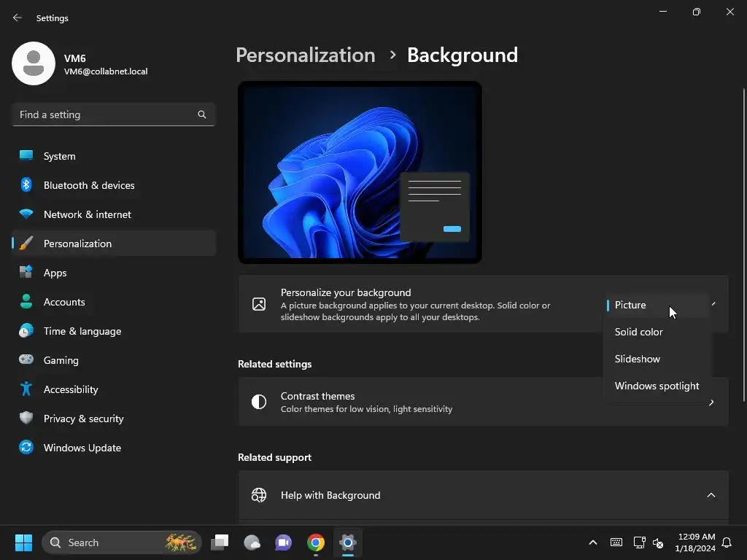Image resolution: width=747 pixels, height=560 pixels.
Task: Click the Privacy & security shield icon
Action: click(x=26, y=418)
